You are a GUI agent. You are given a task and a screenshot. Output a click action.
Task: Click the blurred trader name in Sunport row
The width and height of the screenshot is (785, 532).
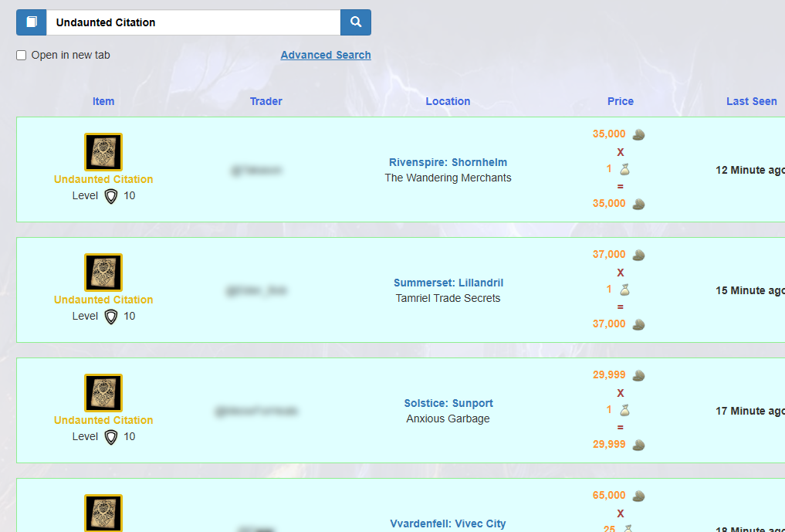tap(256, 412)
